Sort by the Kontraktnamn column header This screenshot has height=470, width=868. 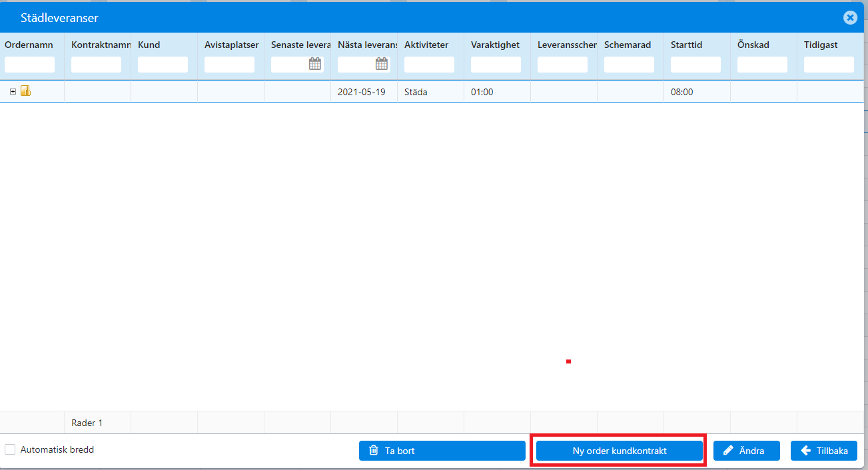pyautogui.click(x=101, y=45)
